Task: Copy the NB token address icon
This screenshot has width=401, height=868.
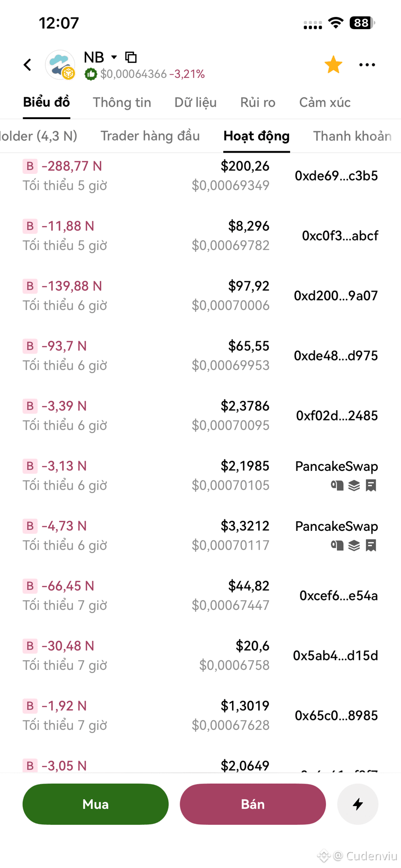Action: (x=131, y=57)
